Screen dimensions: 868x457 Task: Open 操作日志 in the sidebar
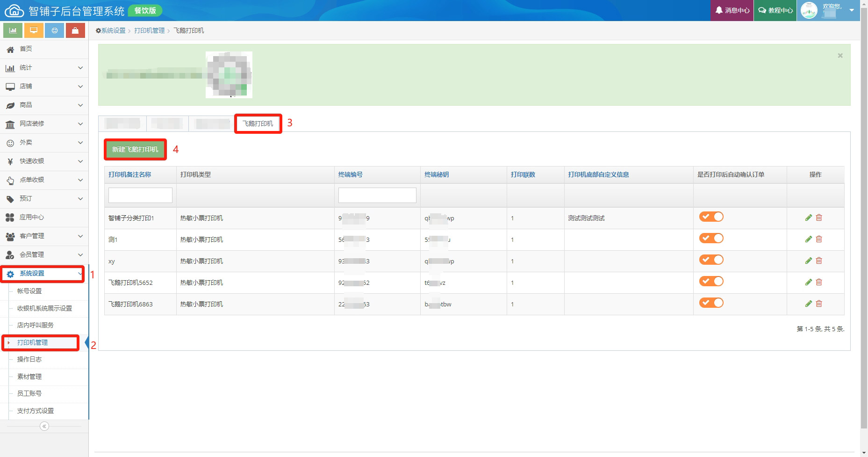[29, 359]
